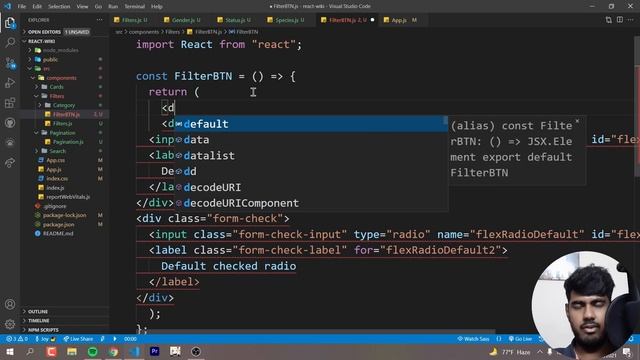Open the GitHub view in activity bar

(10, 122)
